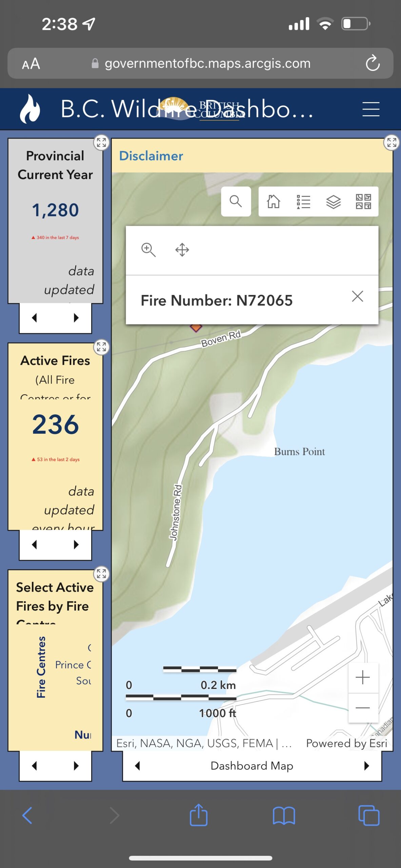This screenshot has width=401, height=868.
Task: Select the Prince George fire centre entry
Action: click(x=73, y=665)
